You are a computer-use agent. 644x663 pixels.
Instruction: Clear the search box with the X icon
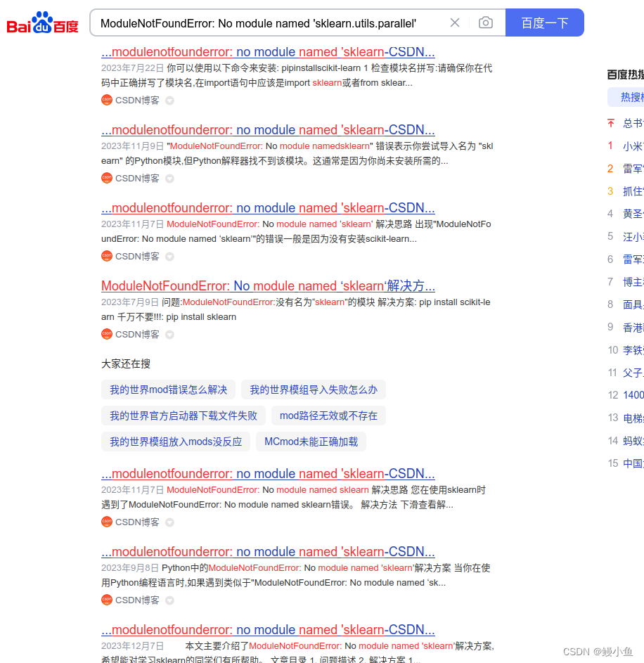click(x=454, y=22)
